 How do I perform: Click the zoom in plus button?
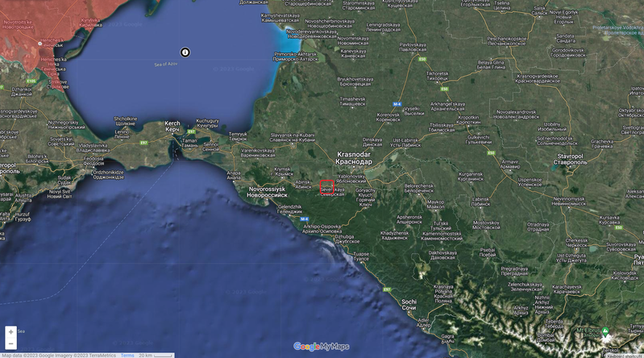point(10,332)
